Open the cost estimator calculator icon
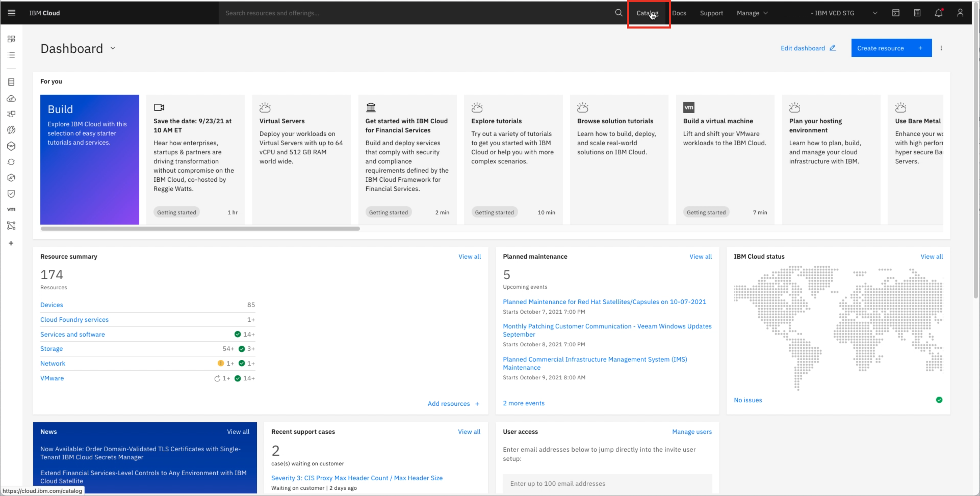The image size is (980, 496). 917,13
